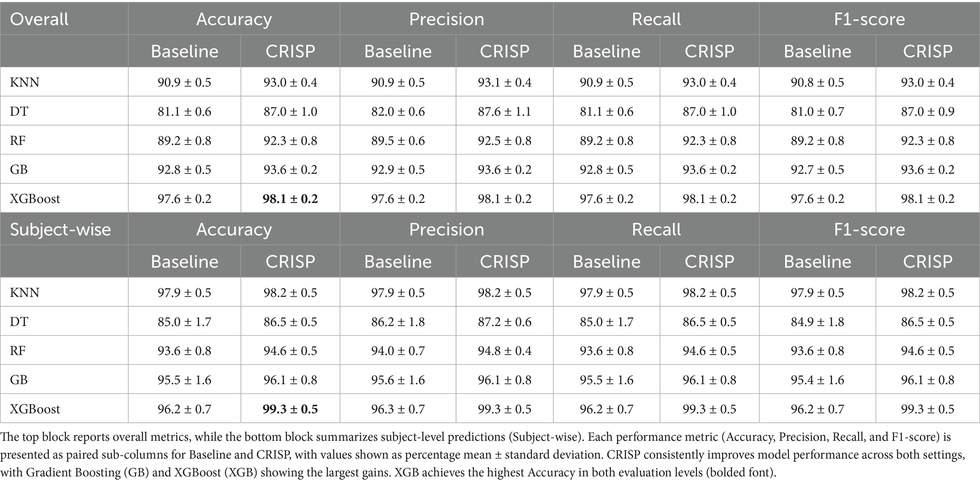Click the 81.0 ± 0.7 F1-score cell

(817, 111)
